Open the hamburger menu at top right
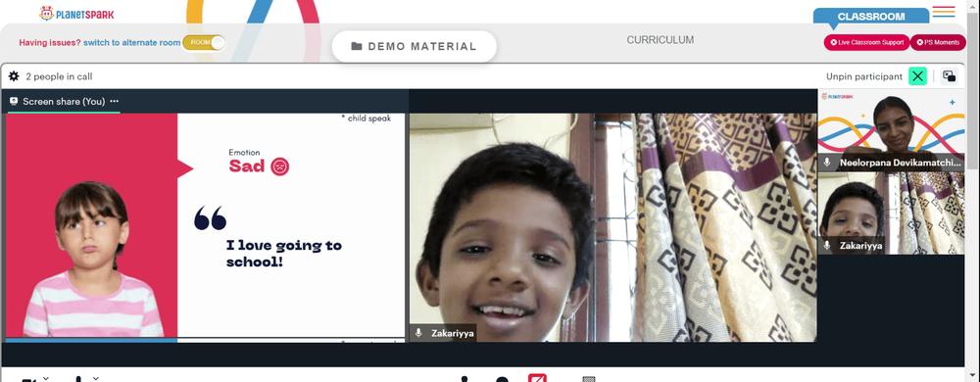The height and width of the screenshot is (382, 980). click(x=943, y=11)
